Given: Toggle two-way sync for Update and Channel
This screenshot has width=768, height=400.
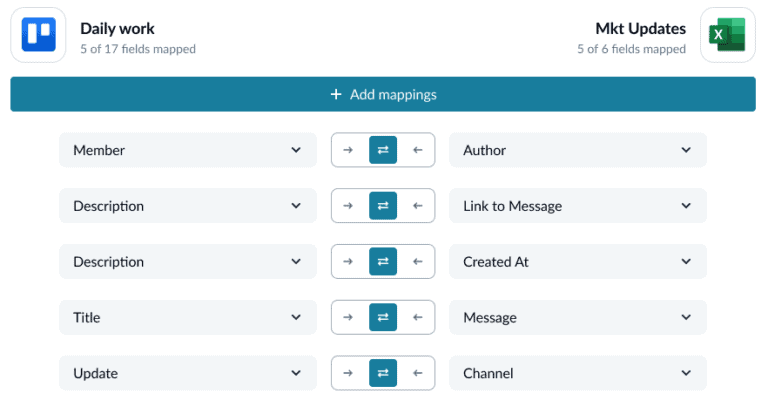Looking at the screenshot, I should click(383, 374).
